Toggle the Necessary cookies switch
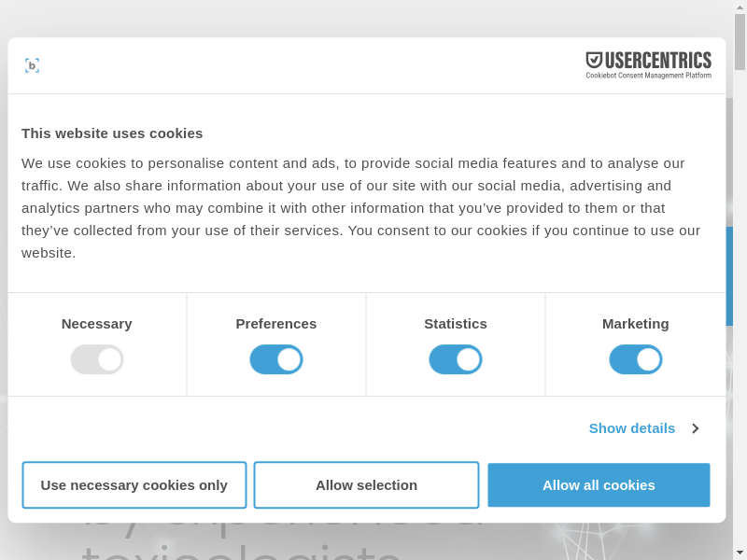The image size is (747, 560). [97, 359]
